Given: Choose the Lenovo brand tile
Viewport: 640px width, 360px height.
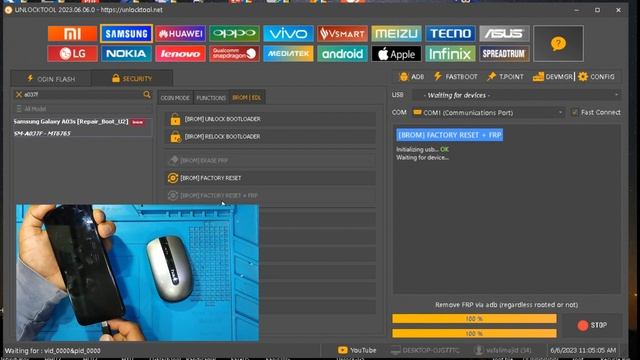Looking at the screenshot, I should point(180,53).
